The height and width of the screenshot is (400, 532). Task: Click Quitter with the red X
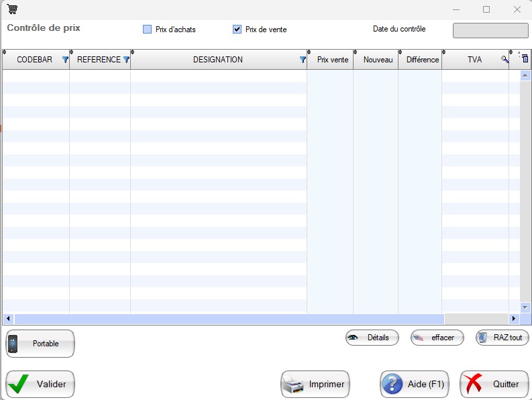coord(494,385)
